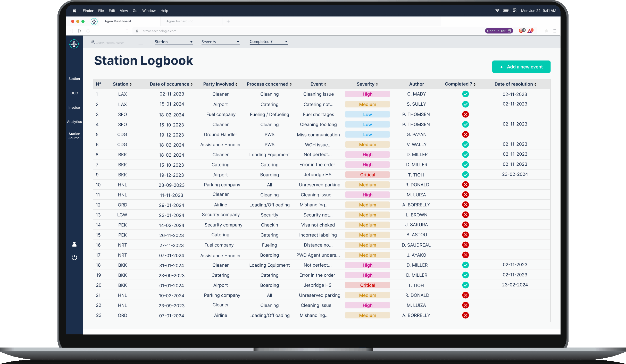Open the Analytics sidebar menu item
This screenshot has height=364, width=626.
pos(74,122)
